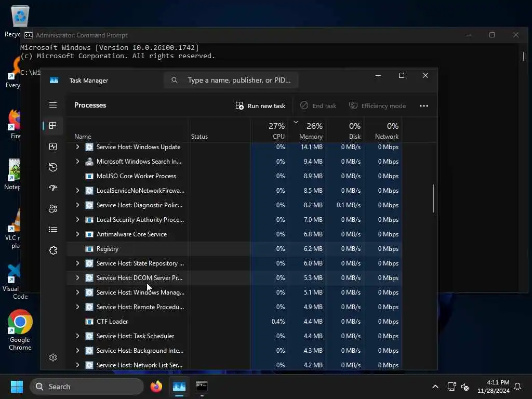Click the search magnifier icon in Task Manager
This screenshot has height=399, width=532.
pos(175,80)
